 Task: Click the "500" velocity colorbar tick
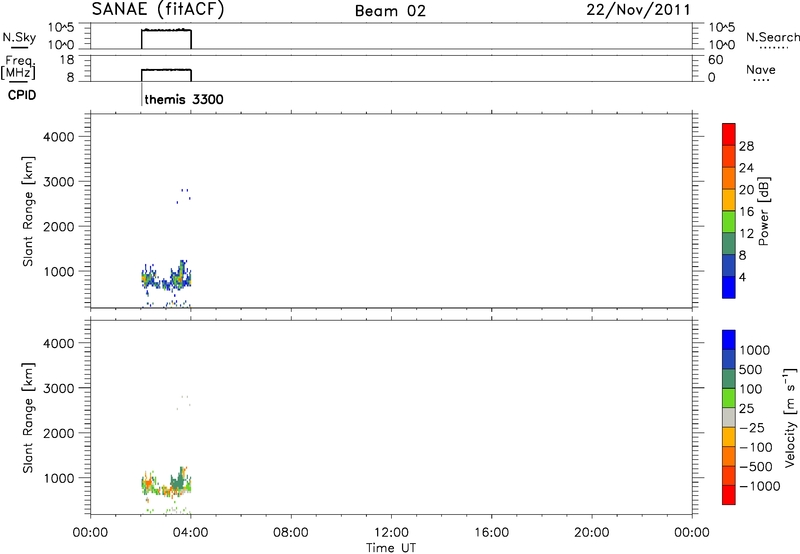tap(751, 369)
